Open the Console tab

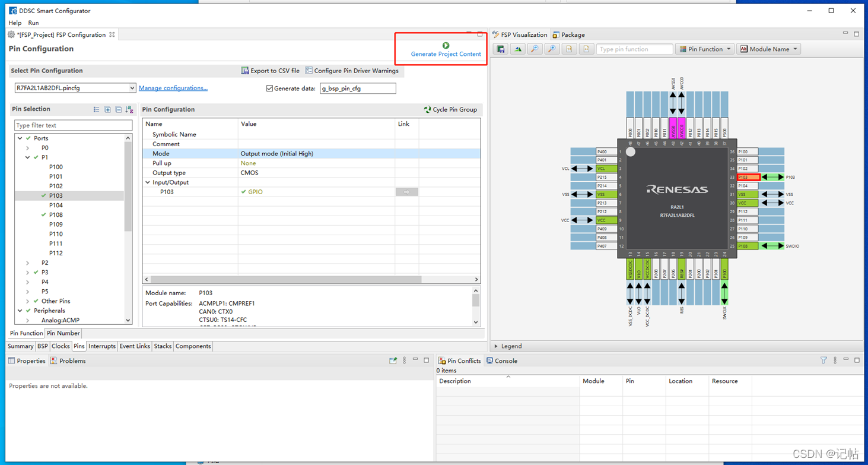point(502,360)
